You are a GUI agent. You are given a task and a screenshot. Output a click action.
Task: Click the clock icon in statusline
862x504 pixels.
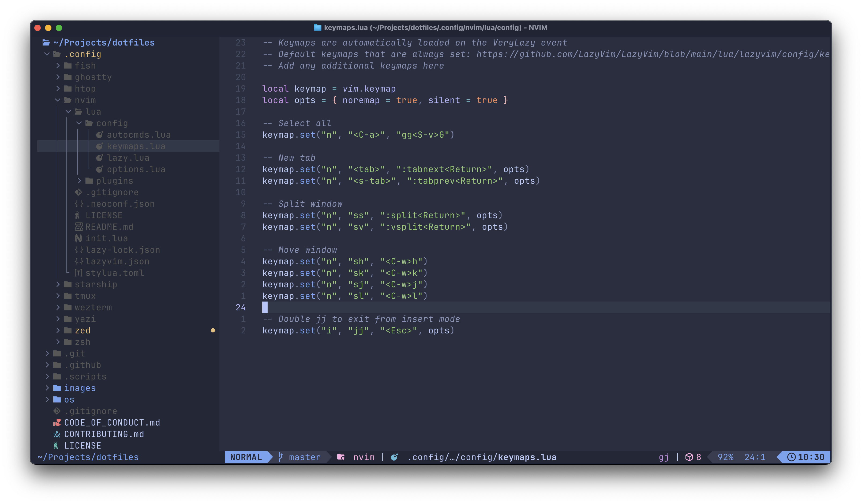[x=791, y=457]
